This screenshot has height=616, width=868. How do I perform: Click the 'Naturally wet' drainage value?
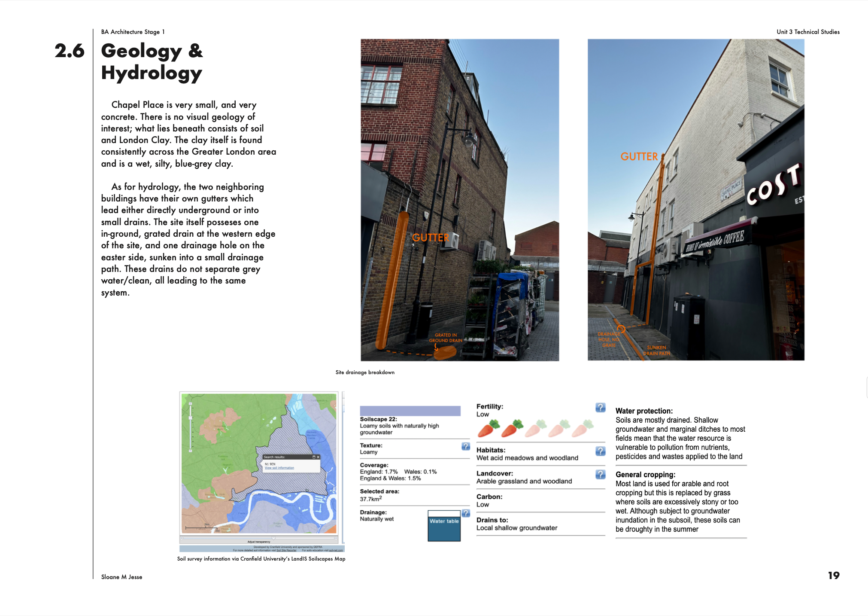click(x=377, y=519)
